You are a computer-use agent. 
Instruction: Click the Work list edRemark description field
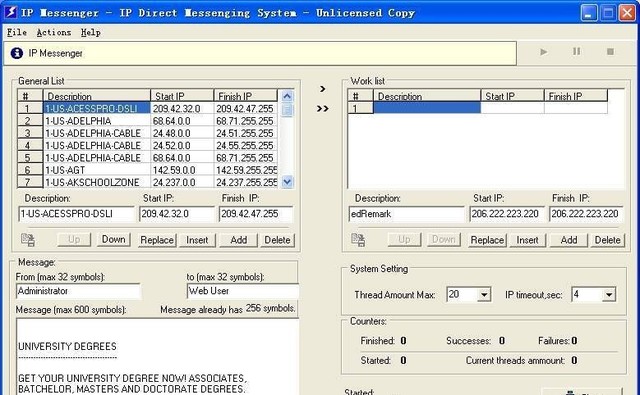tap(407, 214)
